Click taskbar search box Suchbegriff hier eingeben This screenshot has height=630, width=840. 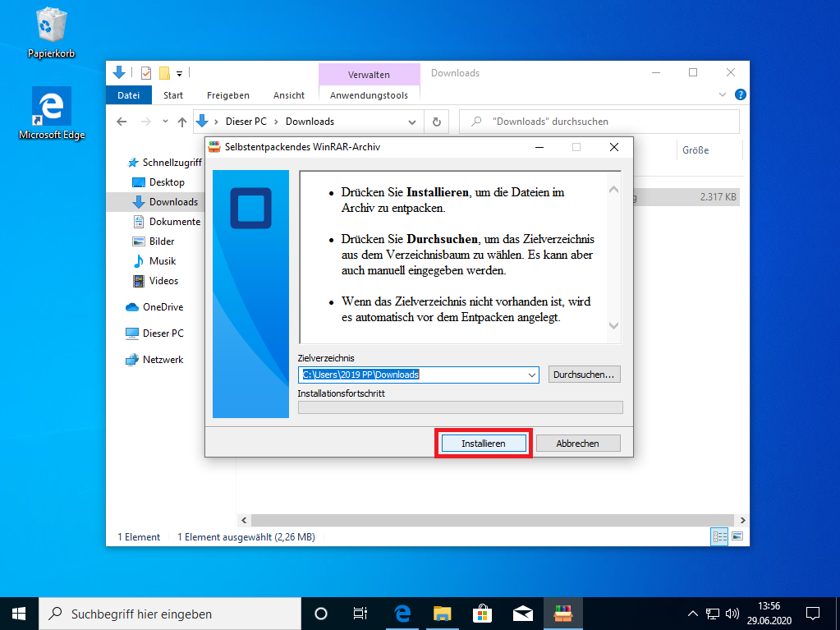click(170, 614)
